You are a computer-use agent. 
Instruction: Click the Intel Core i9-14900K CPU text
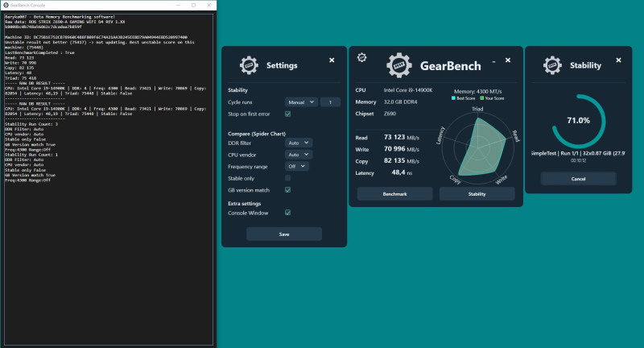tap(408, 90)
